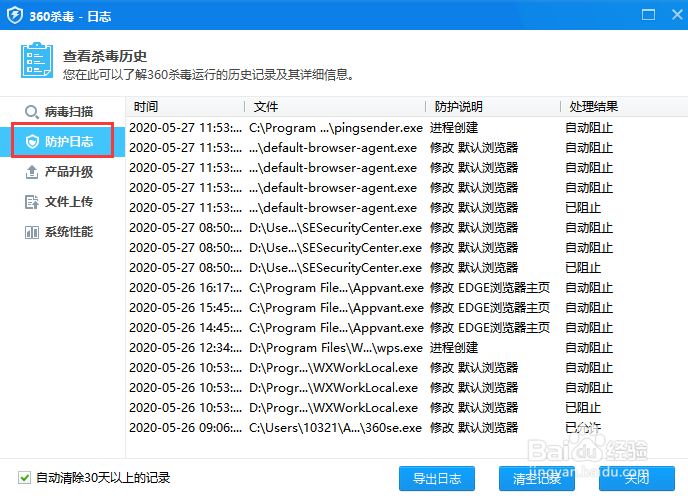Toggle 自动清除30天以上的记录 checkbox

25,477
